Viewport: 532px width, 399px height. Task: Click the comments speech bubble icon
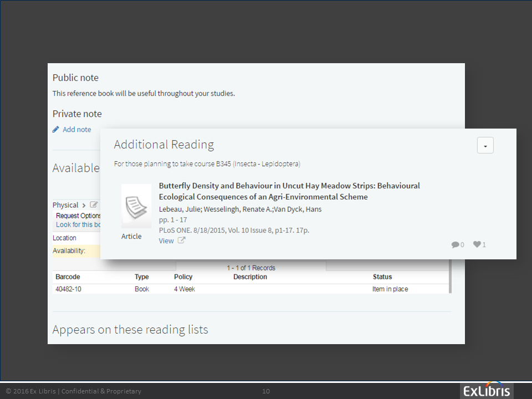[x=455, y=244]
